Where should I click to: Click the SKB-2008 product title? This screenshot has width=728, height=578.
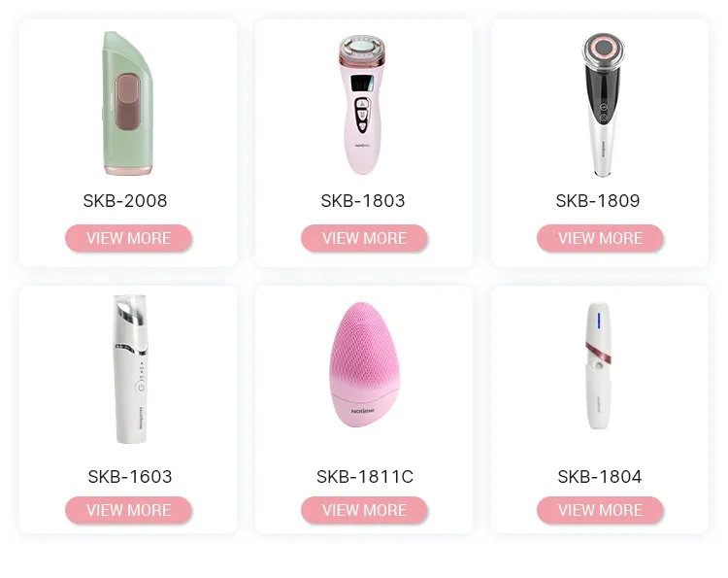click(125, 201)
